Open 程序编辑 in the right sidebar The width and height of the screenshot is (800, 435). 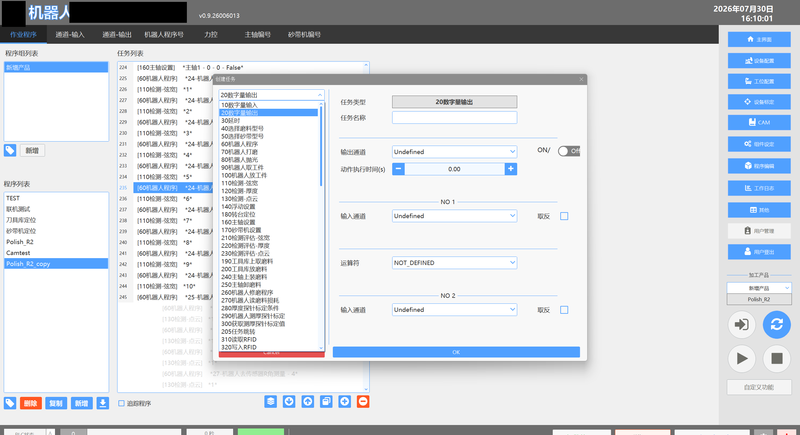pos(759,166)
